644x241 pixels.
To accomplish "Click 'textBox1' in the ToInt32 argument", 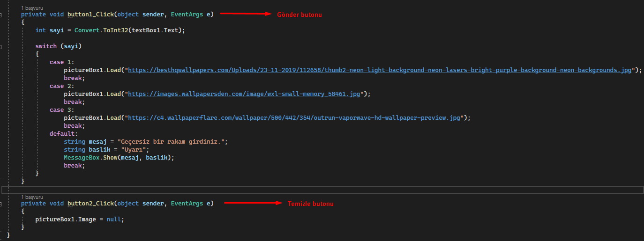I will click(x=146, y=30).
